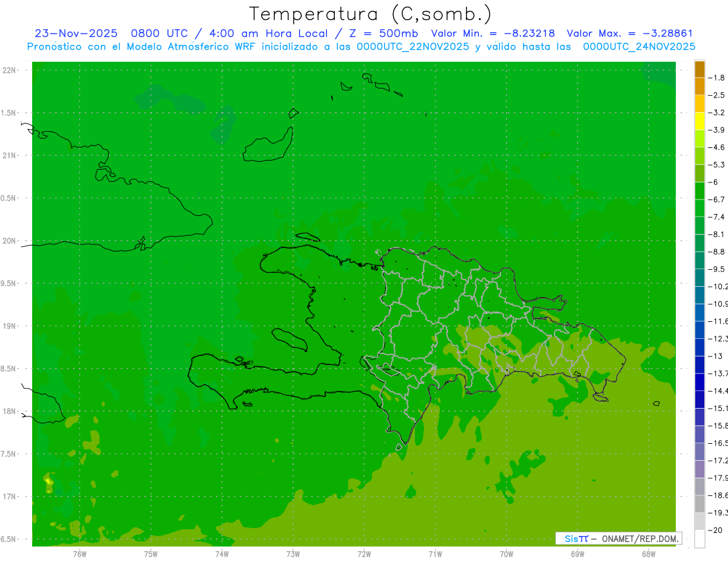Screen dimensions: 728x562
Task: Click the "70W" longitude axis label
Action: (507, 554)
